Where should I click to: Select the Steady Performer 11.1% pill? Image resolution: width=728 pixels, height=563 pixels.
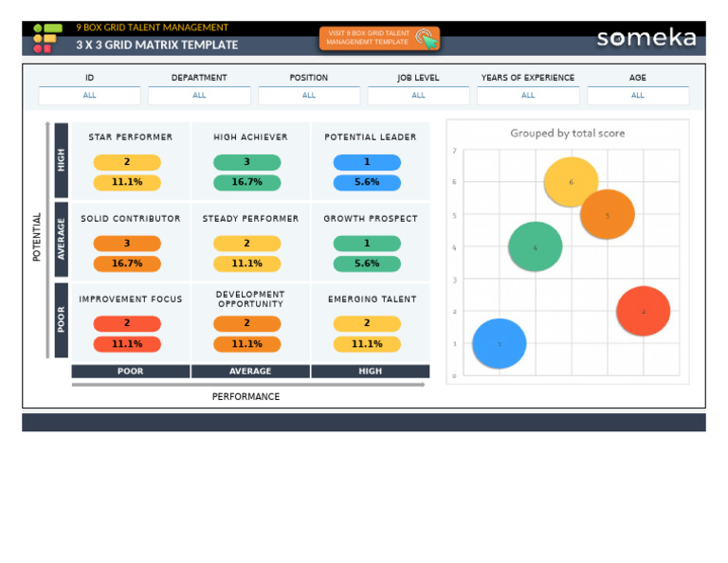click(247, 263)
